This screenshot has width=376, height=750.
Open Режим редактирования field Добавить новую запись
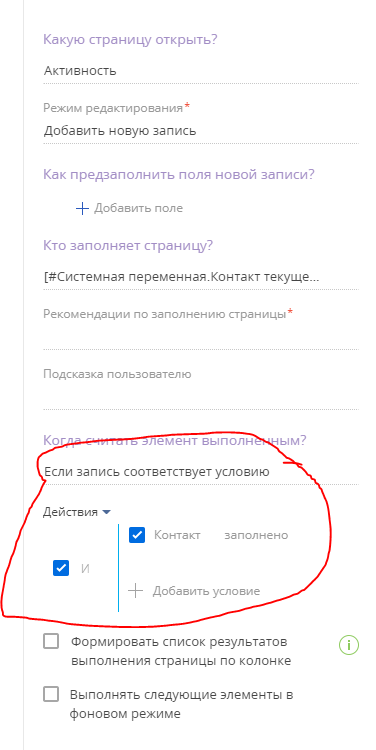(201, 131)
